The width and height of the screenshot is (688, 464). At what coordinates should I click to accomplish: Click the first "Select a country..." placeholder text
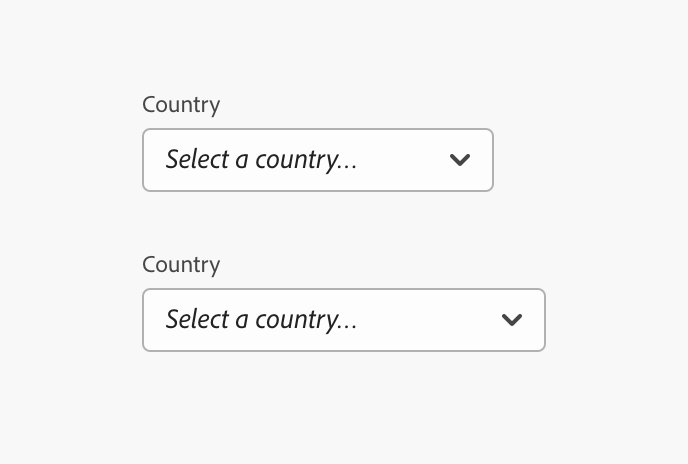261,160
